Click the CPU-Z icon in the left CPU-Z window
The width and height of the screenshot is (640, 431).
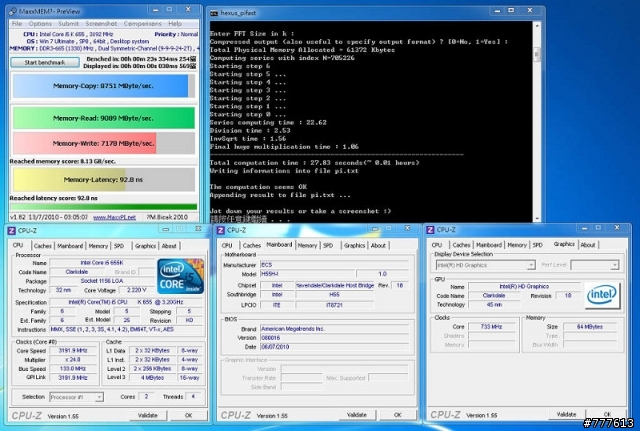(11, 231)
